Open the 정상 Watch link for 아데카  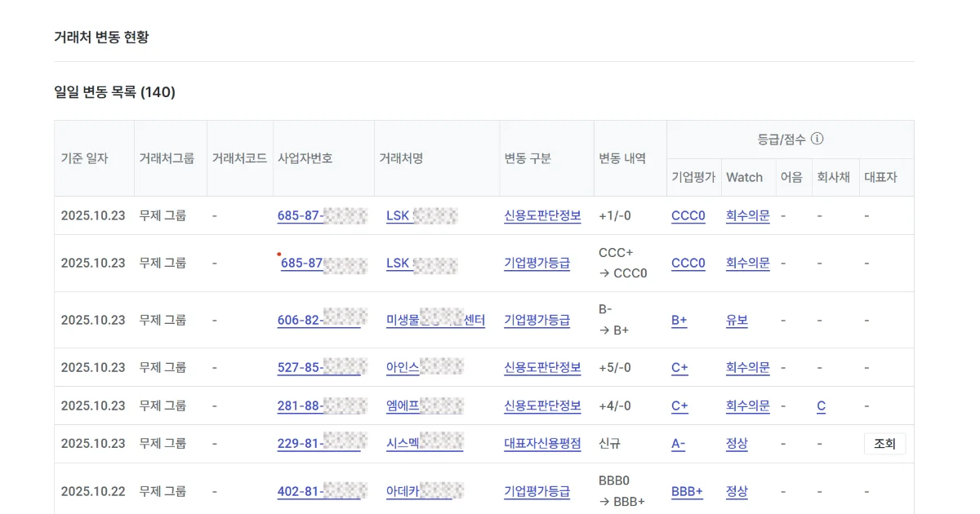[737, 491]
